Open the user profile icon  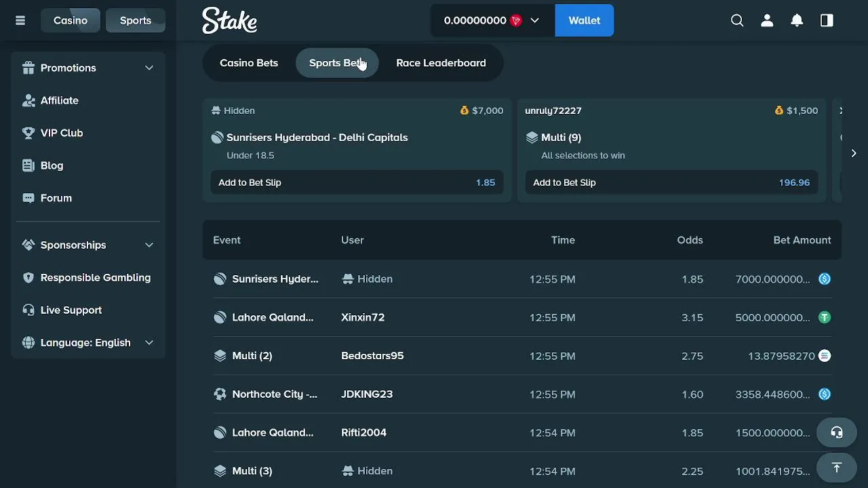(767, 20)
